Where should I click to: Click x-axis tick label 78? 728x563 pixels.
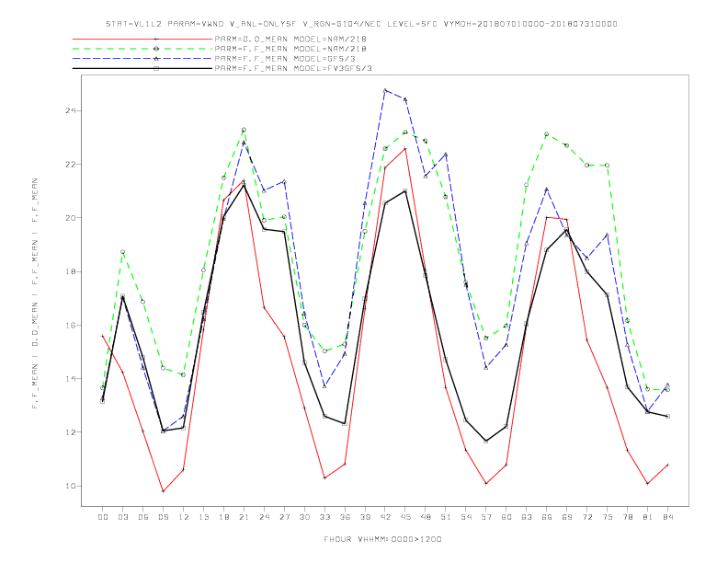tap(627, 517)
